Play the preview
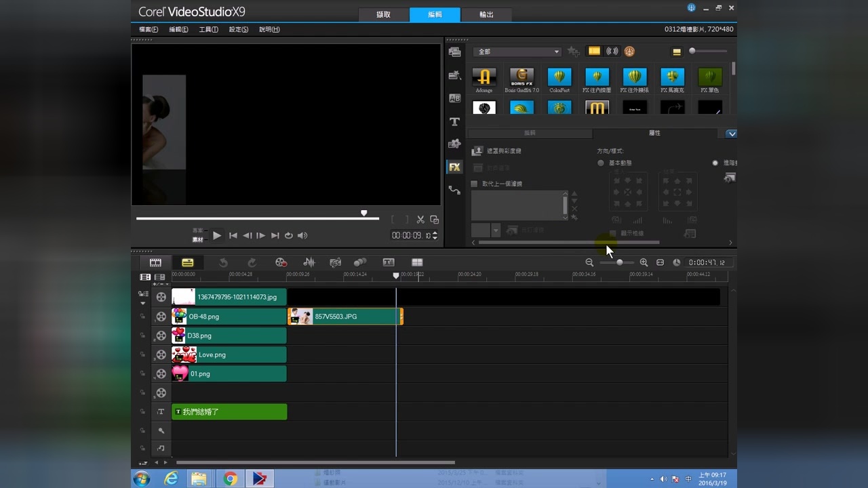This screenshot has width=868, height=488. pyautogui.click(x=217, y=236)
